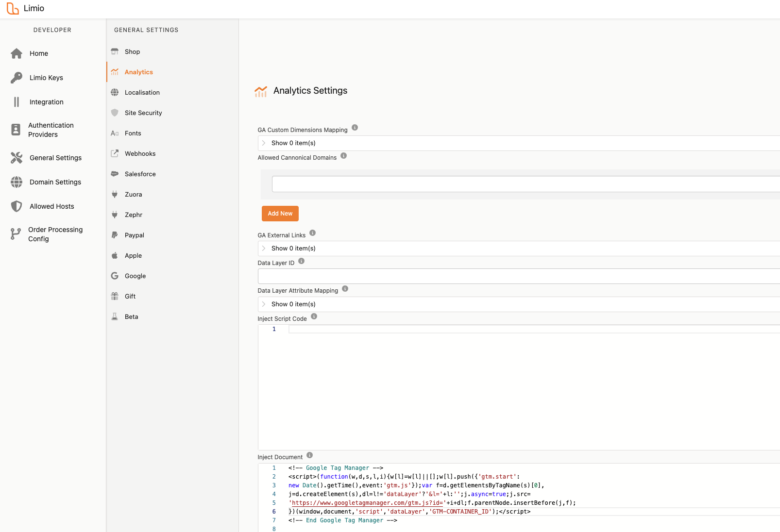Select General Settings in sidebar
Viewport: 780px width, 532px height.
pyautogui.click(x=55, y=158)
